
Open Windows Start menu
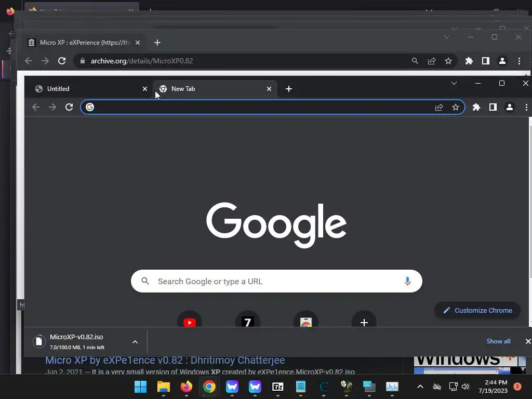pos(140,387)
